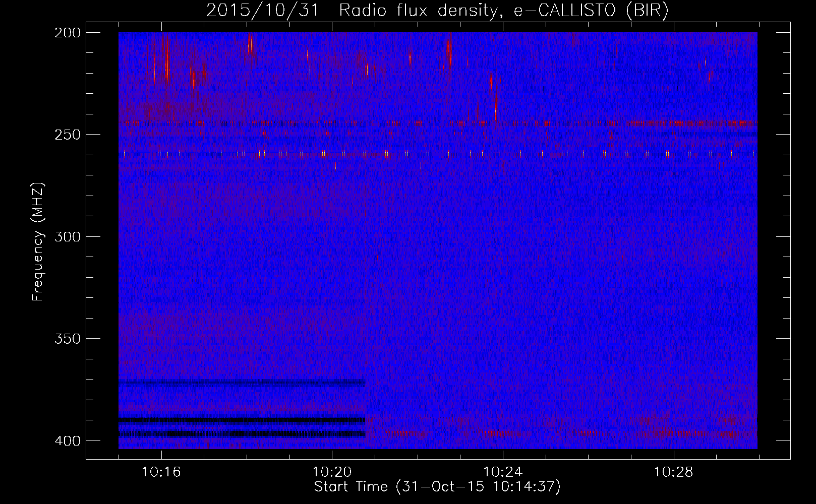This screenshot has height=504, width=816.
Task: Click the '10:24' time tick label
Action: 503,472
